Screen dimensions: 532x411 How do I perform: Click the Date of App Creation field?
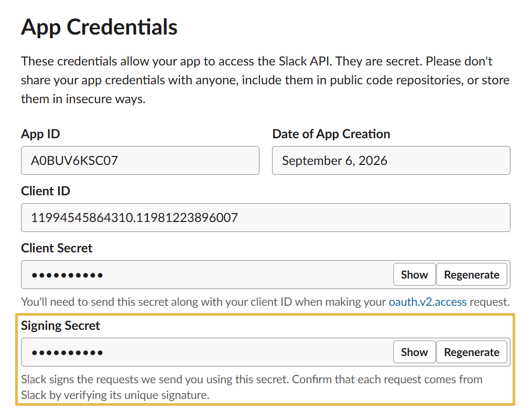pyautogui.click(x=391, y=161)
